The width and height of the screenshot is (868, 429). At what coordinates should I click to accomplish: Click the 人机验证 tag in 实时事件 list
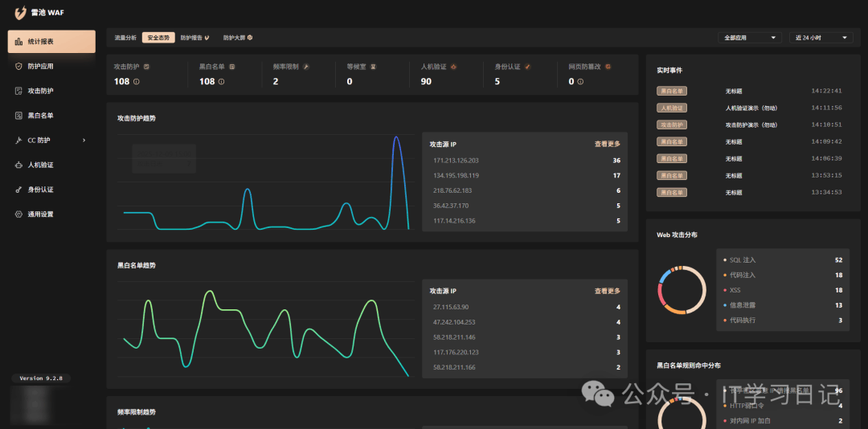tap(672, 108)
